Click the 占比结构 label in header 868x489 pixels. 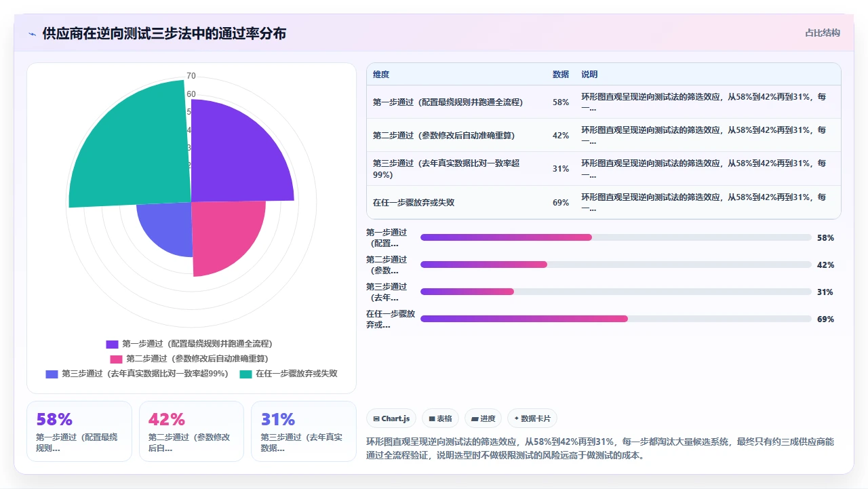click(x=823, y=33)
